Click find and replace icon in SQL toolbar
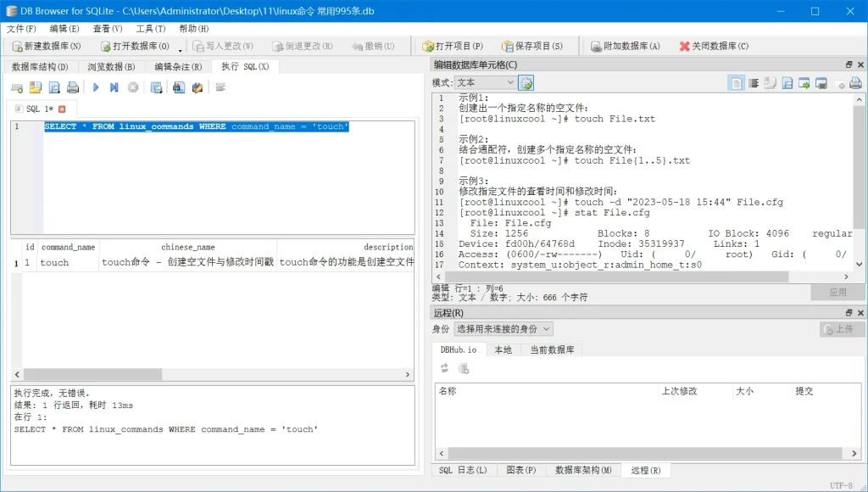The height and width of the screenshot is (492, 868). pos(197,87)
